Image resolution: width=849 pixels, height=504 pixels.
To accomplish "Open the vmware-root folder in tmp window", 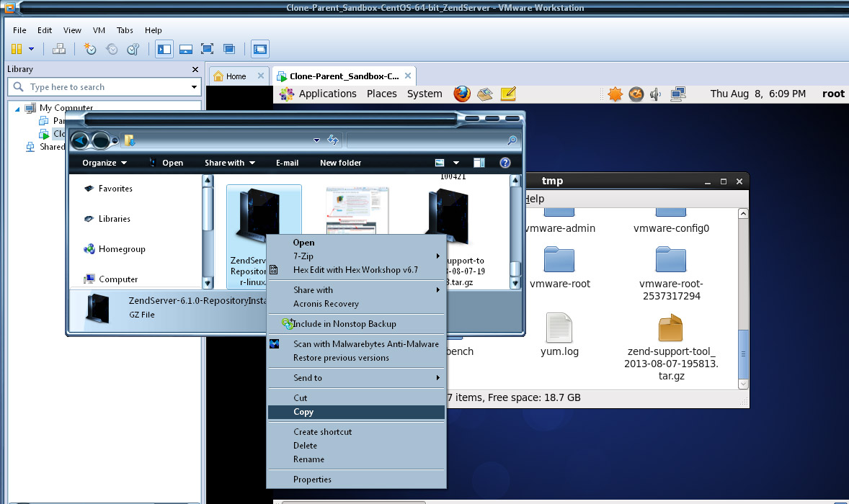I will (559, 268).
